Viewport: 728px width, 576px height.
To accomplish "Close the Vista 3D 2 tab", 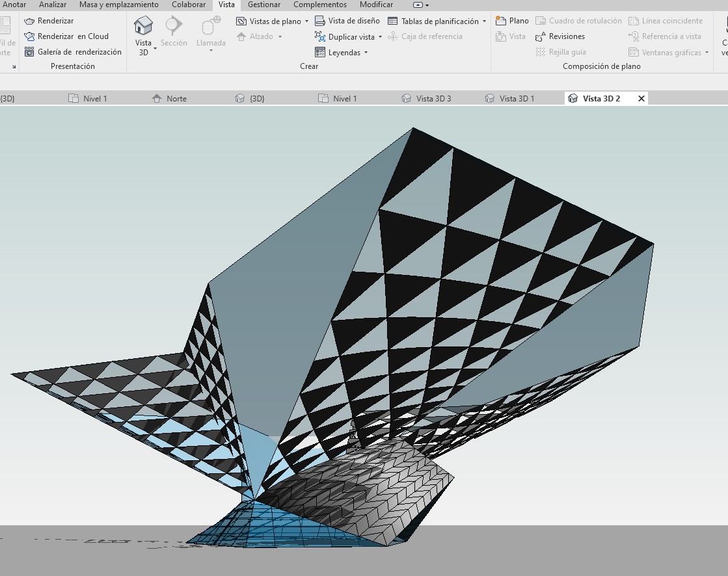I will [x=641, y=99].
